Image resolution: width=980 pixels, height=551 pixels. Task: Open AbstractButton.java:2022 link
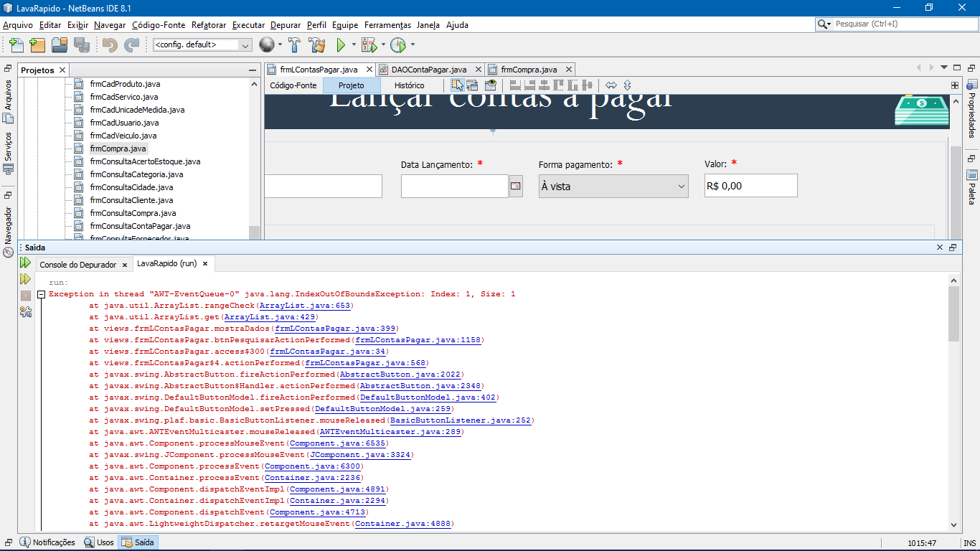(x=400, y=375)
